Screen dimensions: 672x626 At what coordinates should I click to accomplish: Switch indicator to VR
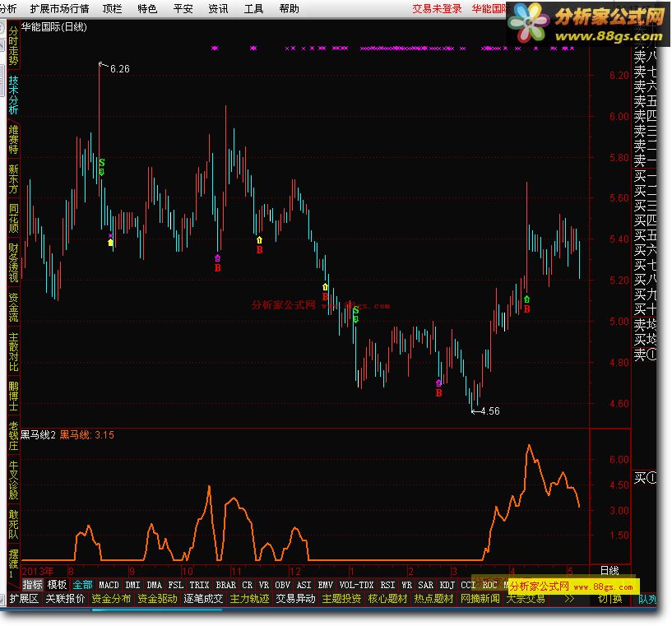tap(264, 585)
